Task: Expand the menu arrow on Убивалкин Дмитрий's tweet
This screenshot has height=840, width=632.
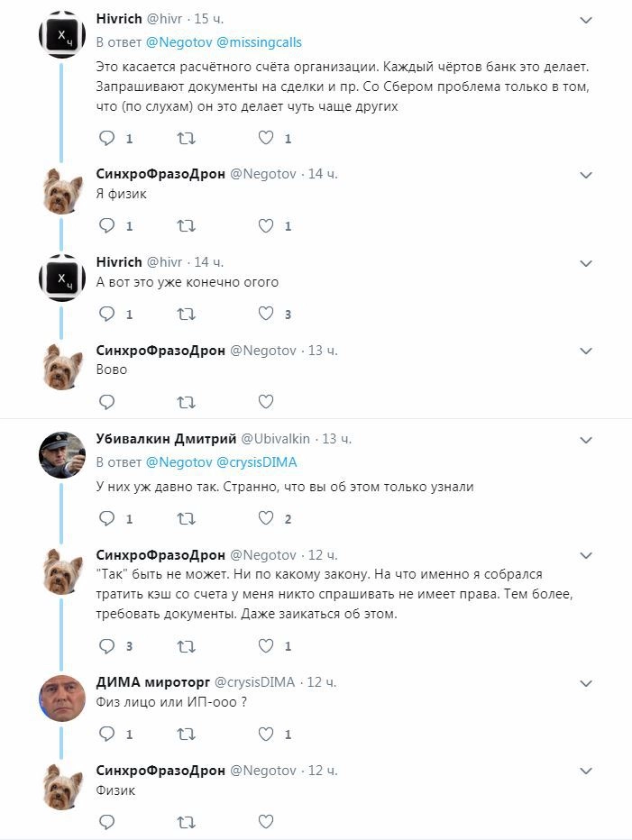Action: (x=586, y=440)
